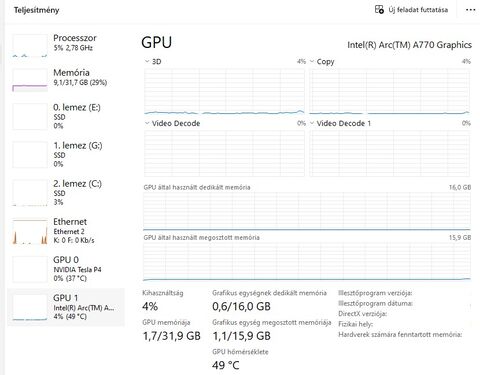Image resolution: width=480 pixels, height=375 pixels.
Task: Click the 3D utilization graph
Action: coord(224,91)
